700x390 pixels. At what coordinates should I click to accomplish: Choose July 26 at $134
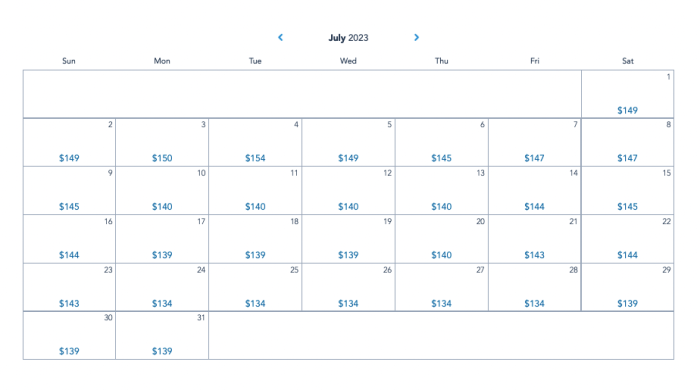click(x=348, y=287)
